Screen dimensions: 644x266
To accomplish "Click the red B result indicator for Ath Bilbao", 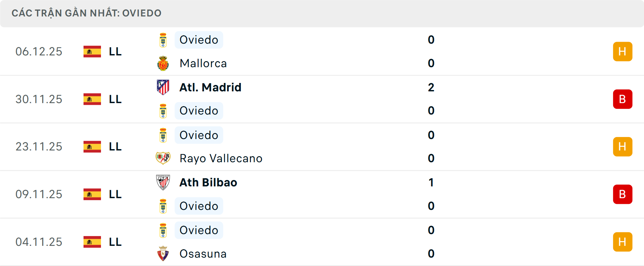I will tap(623, 194).
